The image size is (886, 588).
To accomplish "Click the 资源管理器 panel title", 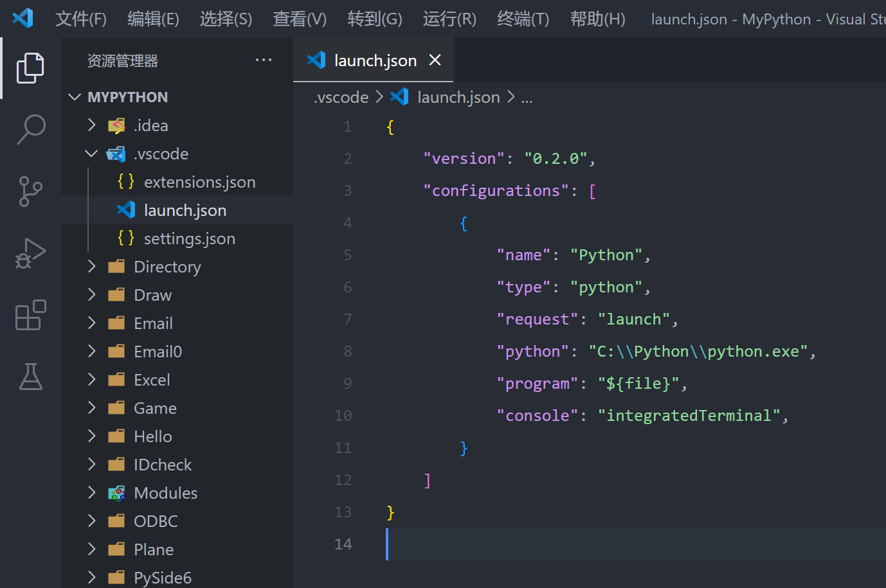I will [x=123, y=60].
